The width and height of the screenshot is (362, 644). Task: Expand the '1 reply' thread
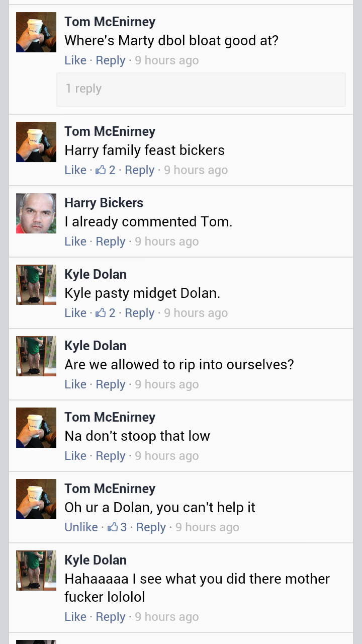(x=201, y=89)
